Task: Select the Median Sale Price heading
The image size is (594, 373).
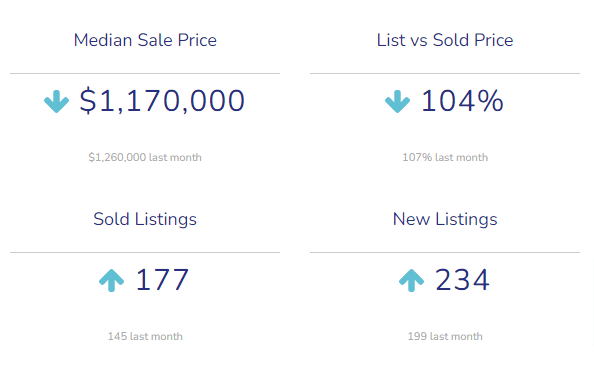Action: pos(145,40)
